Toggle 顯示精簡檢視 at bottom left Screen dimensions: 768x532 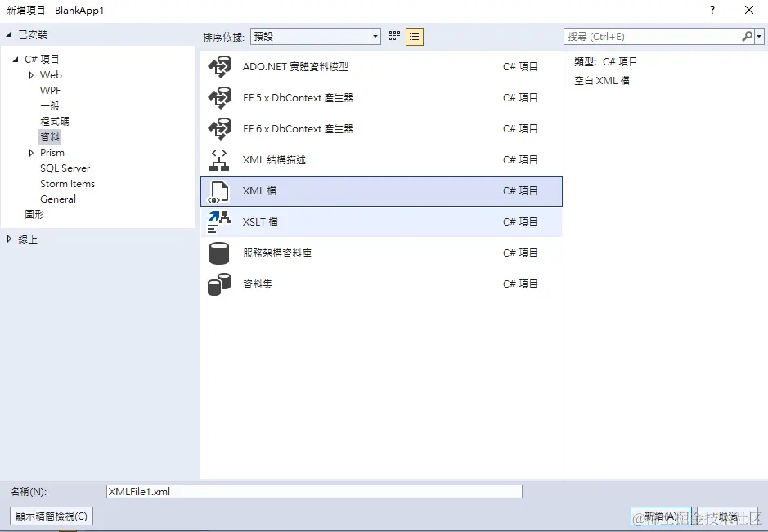pos(51,516)
